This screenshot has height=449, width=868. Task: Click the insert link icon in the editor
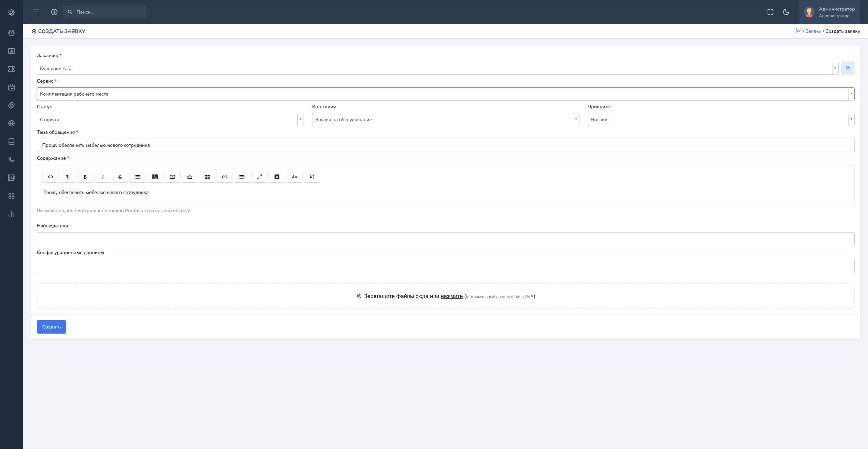pos(224,177)
